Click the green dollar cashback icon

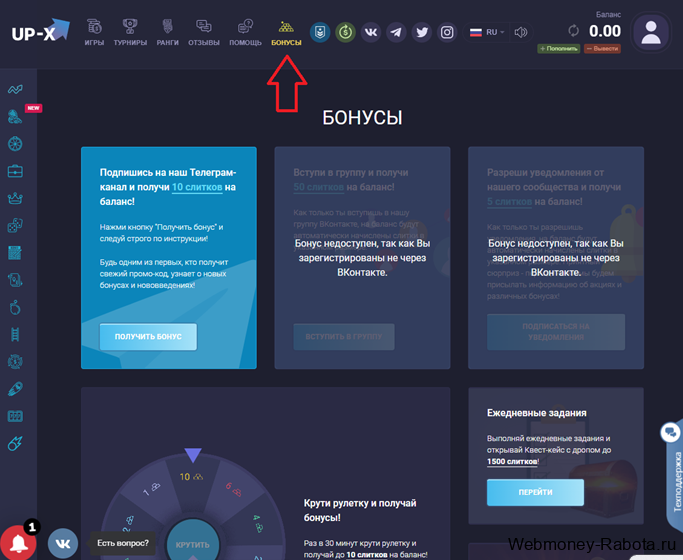coord(345,32)
